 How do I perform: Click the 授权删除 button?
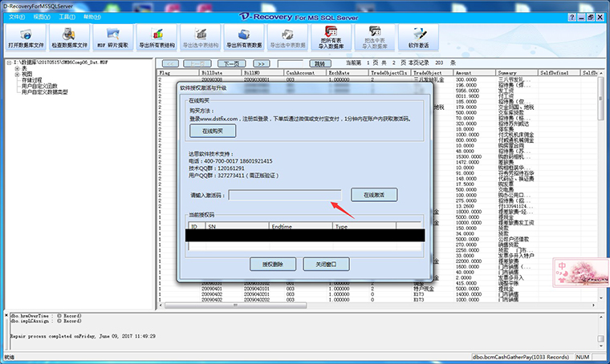click(x=273, y=264)
